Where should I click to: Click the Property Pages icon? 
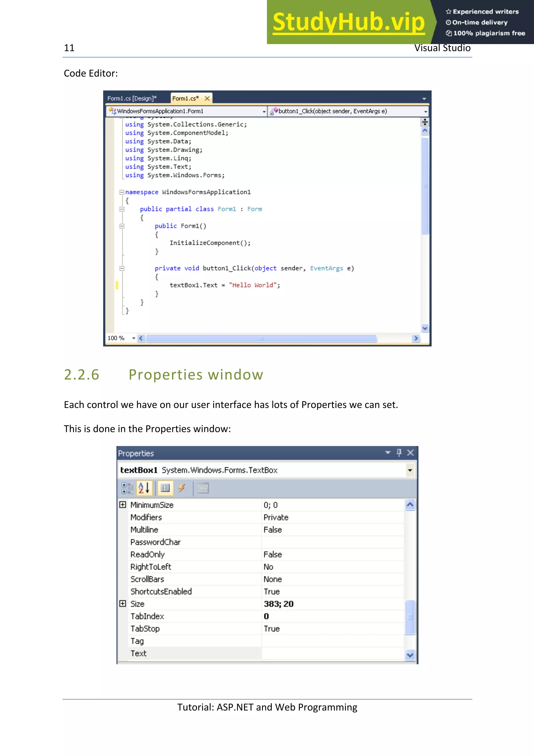203,488
